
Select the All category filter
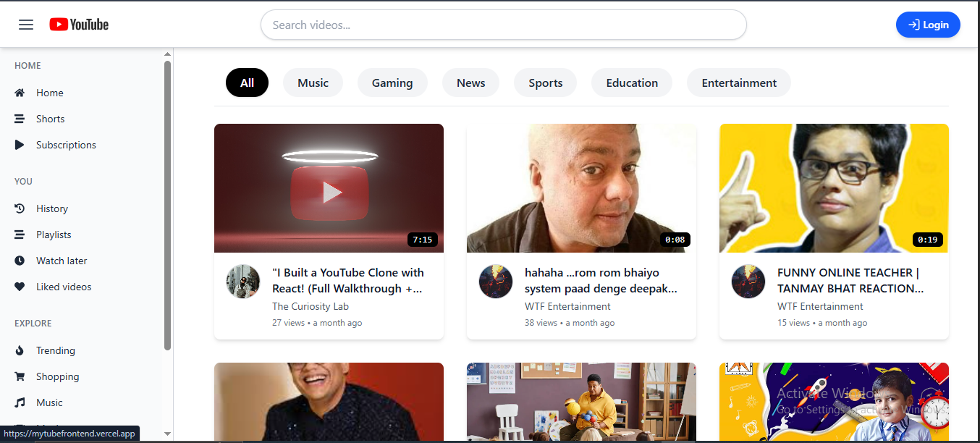247,83
